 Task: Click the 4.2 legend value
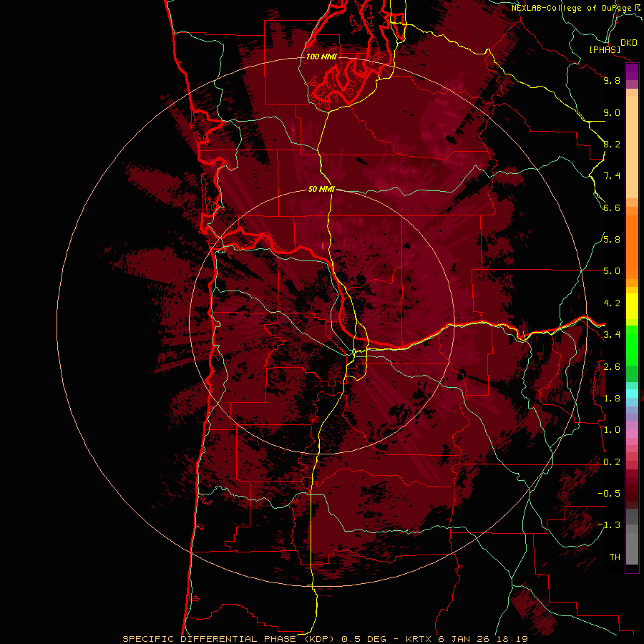tap(612, 303)
